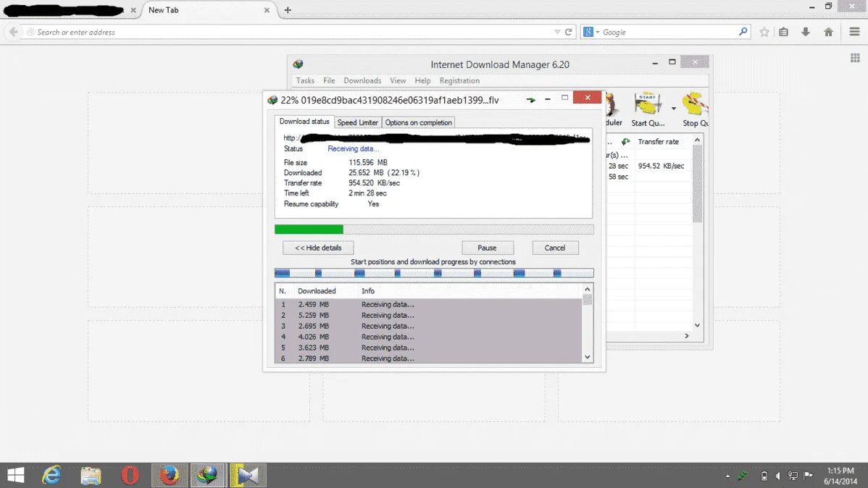Open File Explorer from taskbar

[91, 475]
